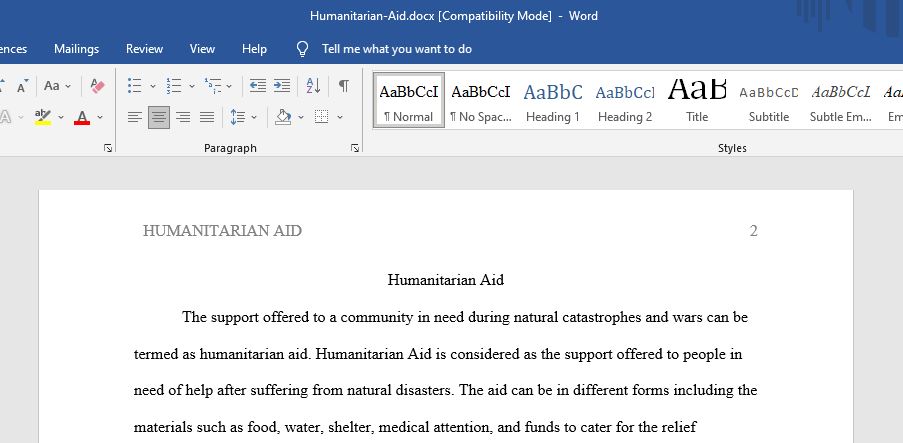The width and height of the screenshot is (903, 443).
Task: Switch to the Review tab
Action: pos(145,49)
